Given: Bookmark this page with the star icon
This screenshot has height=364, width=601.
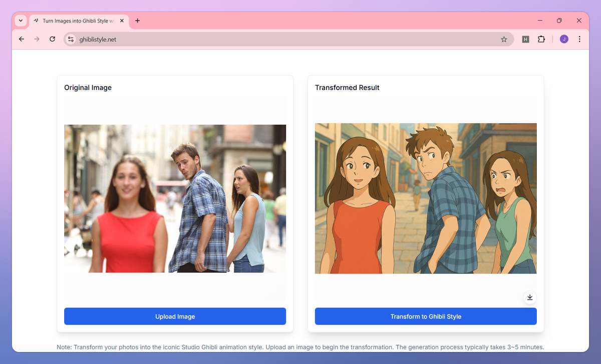Looking at the screenshot, I should tap(504, 39).
